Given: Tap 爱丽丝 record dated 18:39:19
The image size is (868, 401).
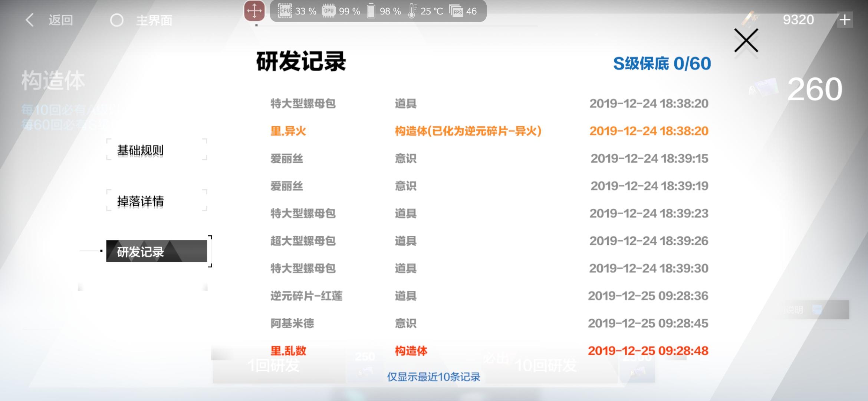Looking at the screenshot, I should tap(286, 186).
